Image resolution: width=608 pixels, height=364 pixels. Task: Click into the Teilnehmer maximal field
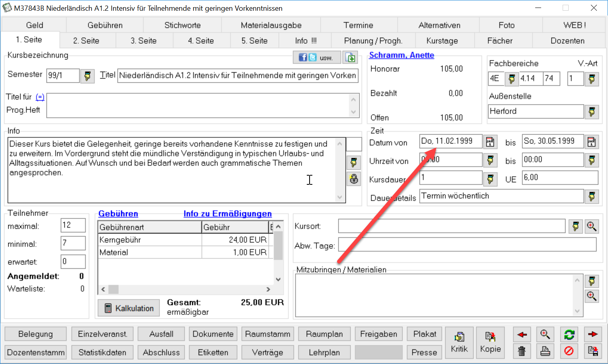click(x=73, y=225)
